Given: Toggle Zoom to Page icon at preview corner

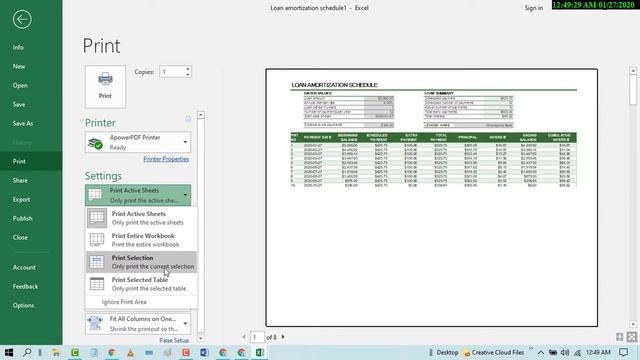Looking at the screenshot, I should pyautogui.click(x=631, y=337).
